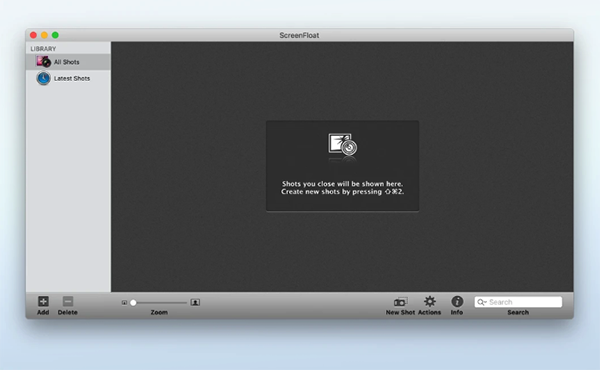Close the ScreenFloat window with the red button
Screen dimensions: 600x370
(33, 35)
